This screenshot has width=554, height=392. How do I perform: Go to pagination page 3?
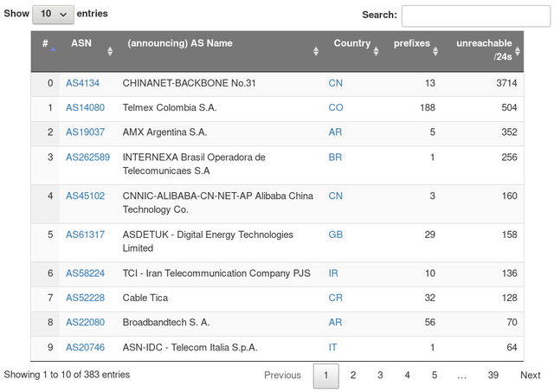[x=380, y=376]
